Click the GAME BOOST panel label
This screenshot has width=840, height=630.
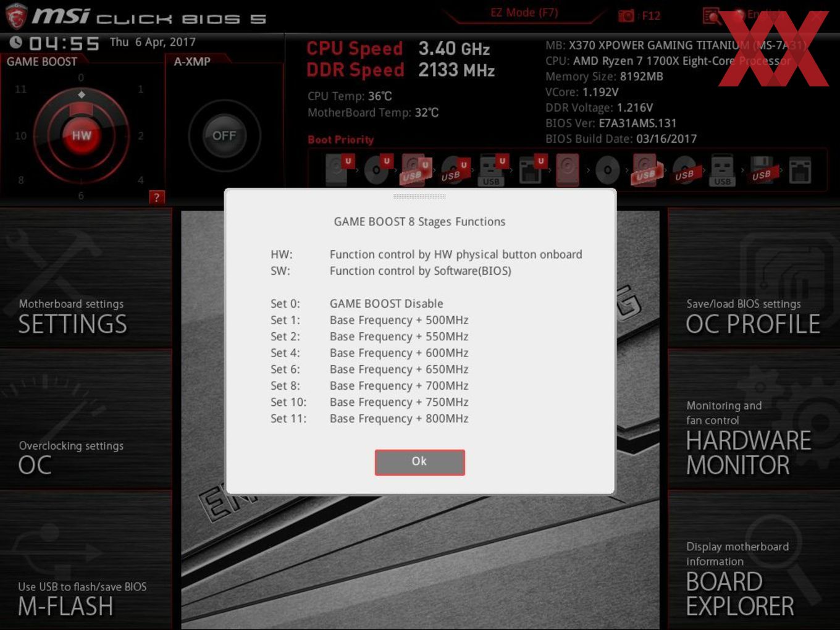coord(42,62)
